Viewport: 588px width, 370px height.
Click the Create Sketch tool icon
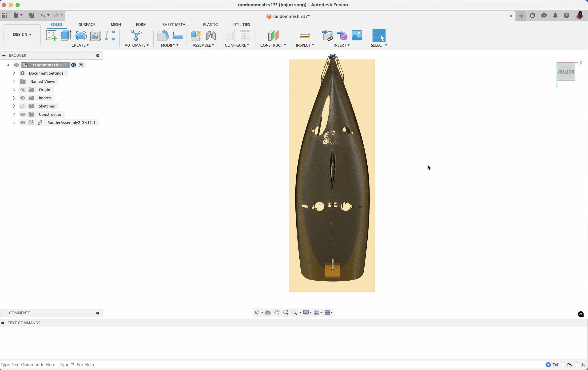(x=51, y=36)
